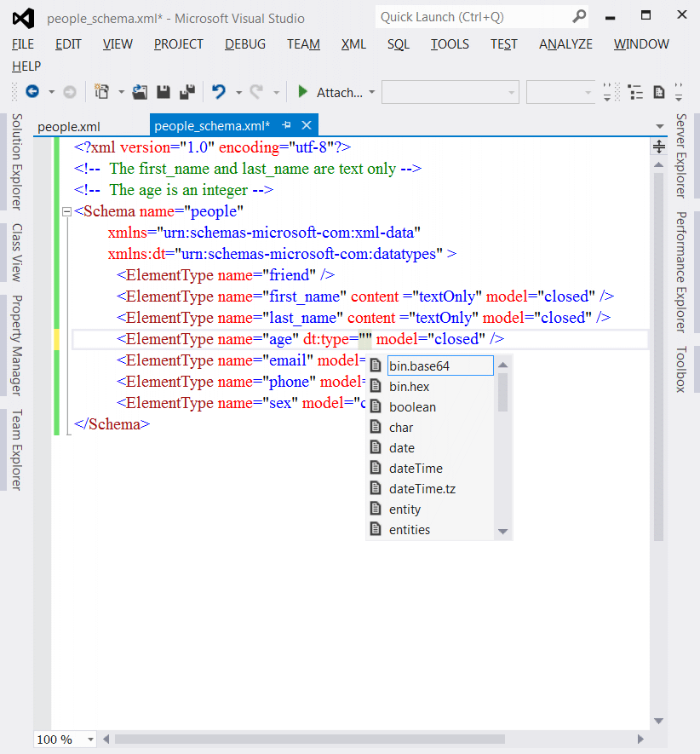Click the document page icon in toolbar
Viewport: 700px width, 754px height.
click(658, 92)
